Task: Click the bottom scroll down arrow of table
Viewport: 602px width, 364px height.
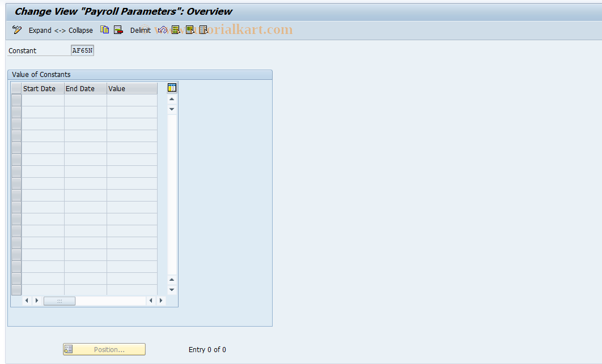Action: tap(172, 290)
